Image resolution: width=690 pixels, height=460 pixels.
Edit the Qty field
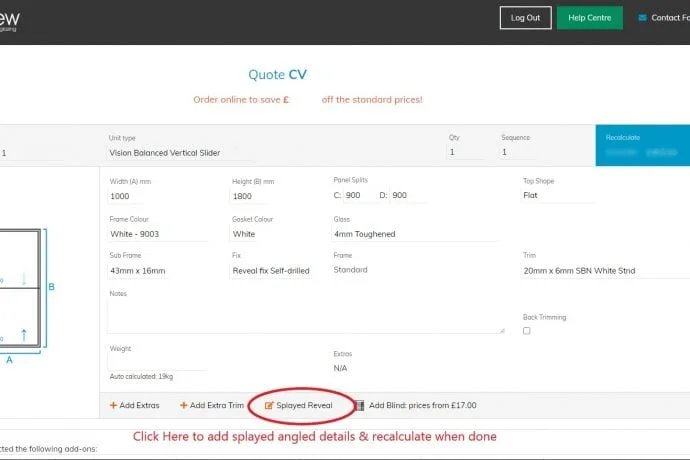[466, 152]
